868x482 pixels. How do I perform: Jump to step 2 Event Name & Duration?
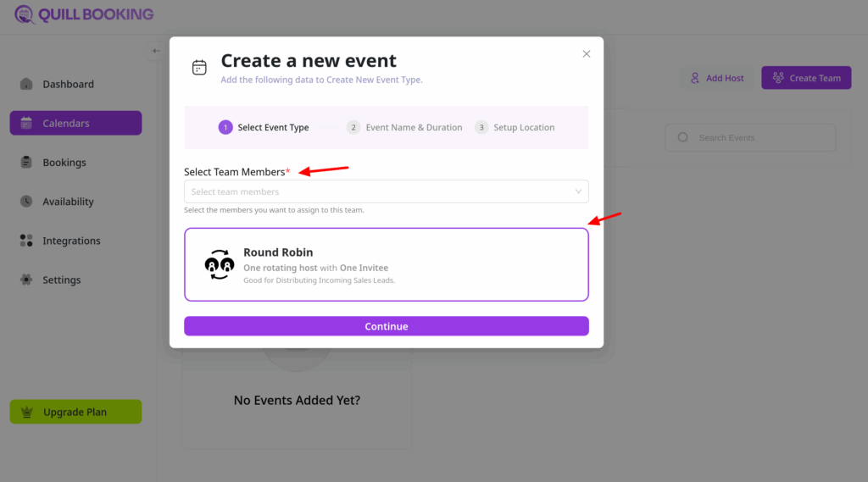pos(405,128)
